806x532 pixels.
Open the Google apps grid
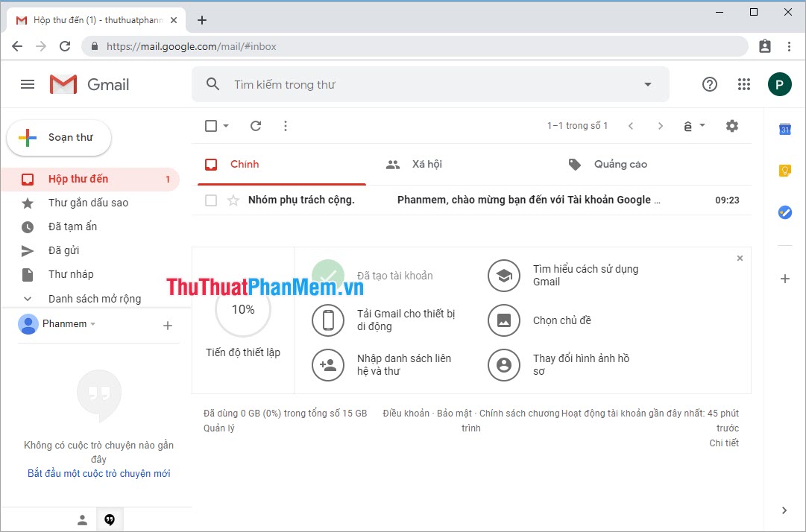pos(743,84)
